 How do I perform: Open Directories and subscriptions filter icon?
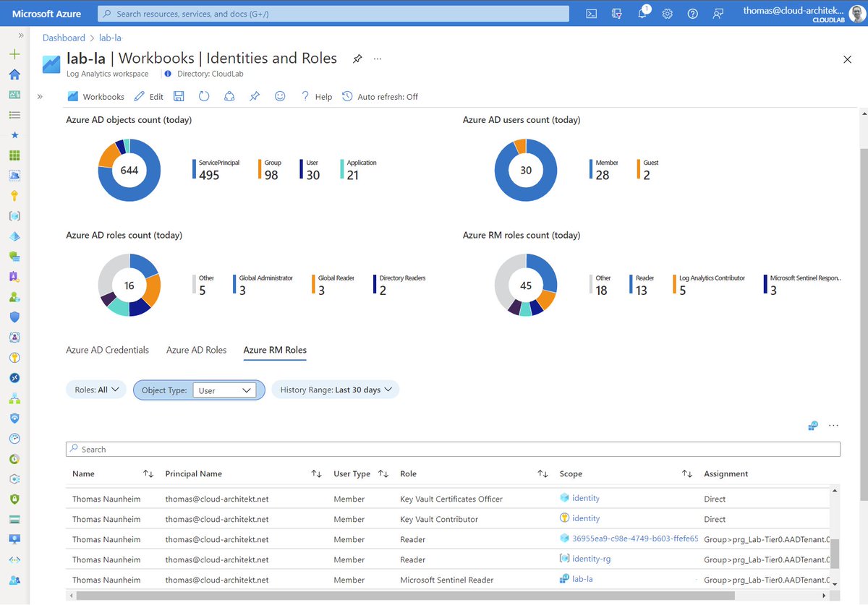click(x=616, y=13)
